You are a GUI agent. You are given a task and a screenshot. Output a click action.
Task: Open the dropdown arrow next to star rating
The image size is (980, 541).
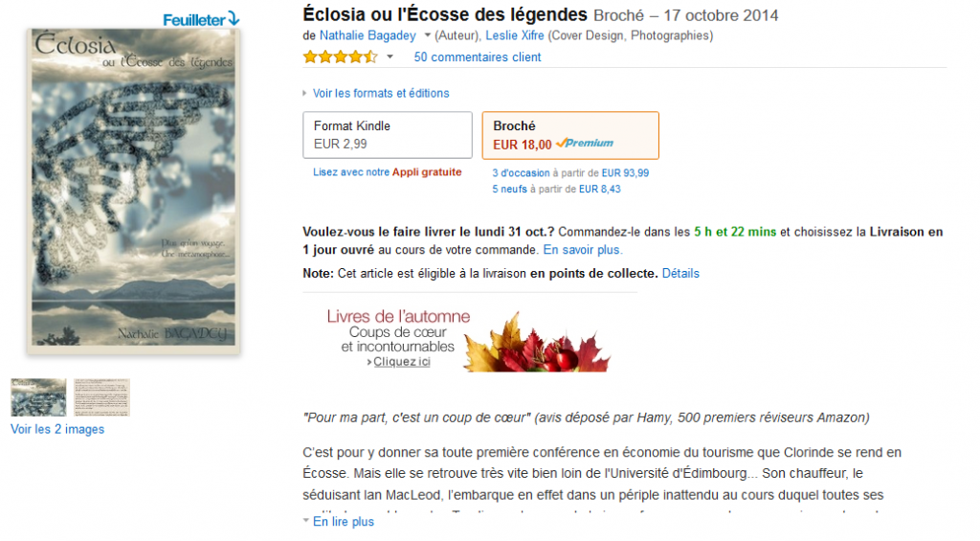[390, 56]
